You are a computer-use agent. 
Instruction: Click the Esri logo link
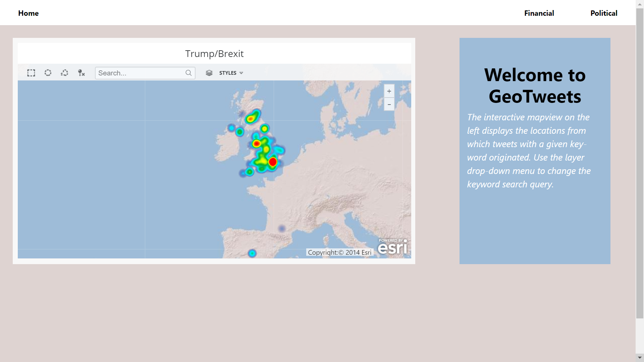click(x=392, y=247)
